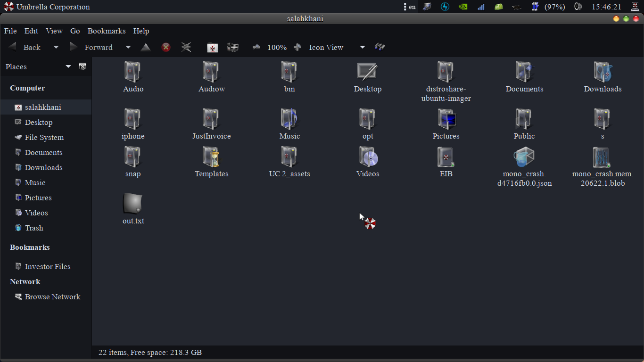Open the View menu
Viewport: 644px width, 362px height.
click(x=54, y=31)
